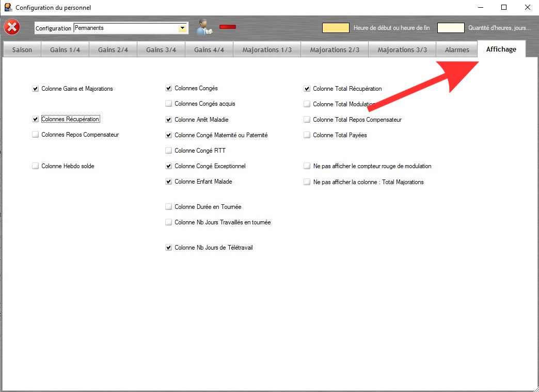Click the personnel user icon beside Configuration
Image resolution: width=539 pixels, height=392 pixels.
pyautogui.click(x=203, y=27)
